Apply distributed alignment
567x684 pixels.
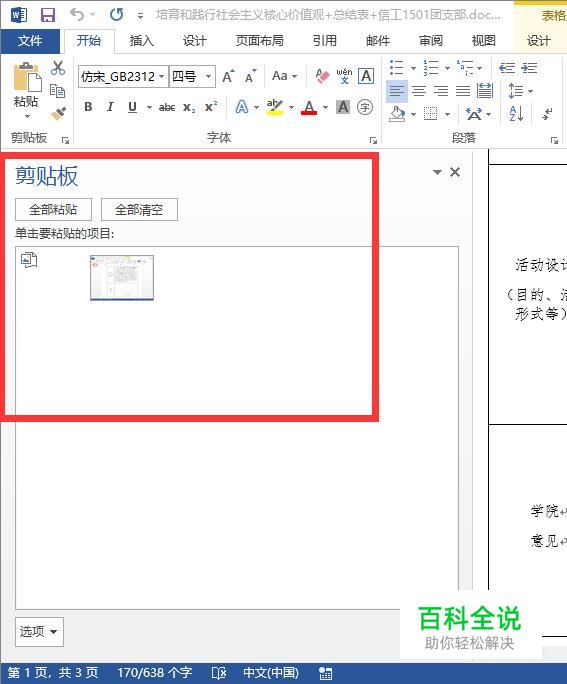coord(485,91)
